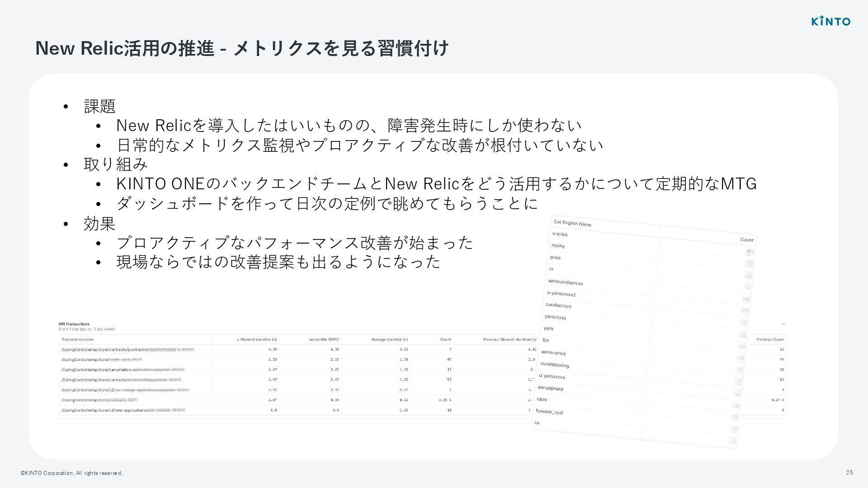Image resolution: width=868 pixels, height=488 pixels.
Task: Click the Previous Count column header
Action: click(770, 339)
